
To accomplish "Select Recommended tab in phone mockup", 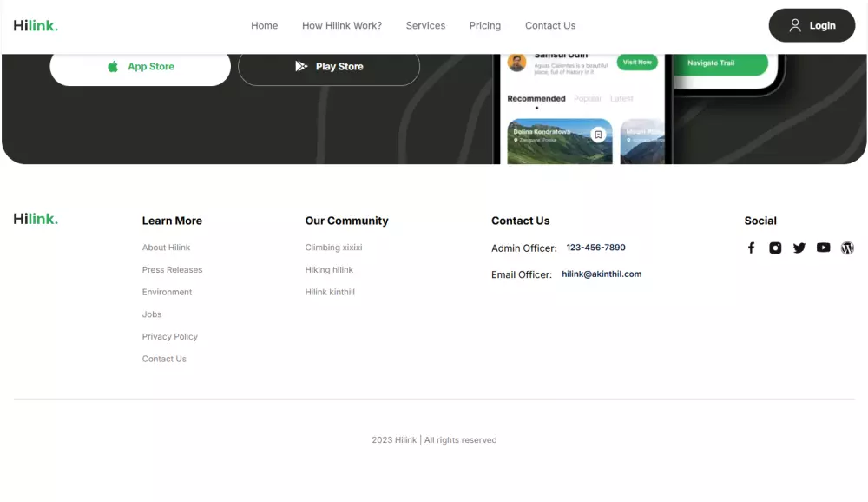I will pyautogui.click(x=536, y=99).
